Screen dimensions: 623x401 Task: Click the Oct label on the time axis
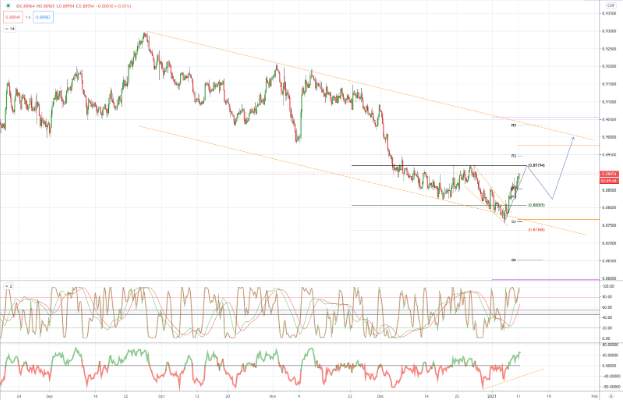click(x=161, y=396)
